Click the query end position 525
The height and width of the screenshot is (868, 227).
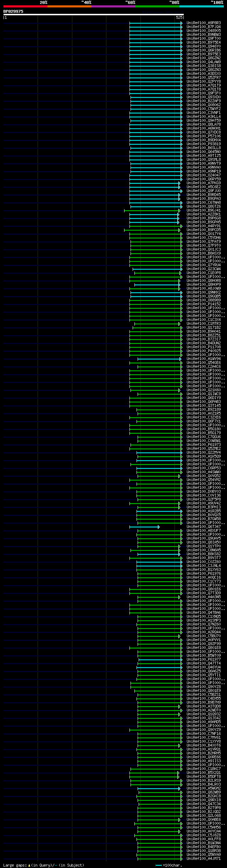[179, 17]
